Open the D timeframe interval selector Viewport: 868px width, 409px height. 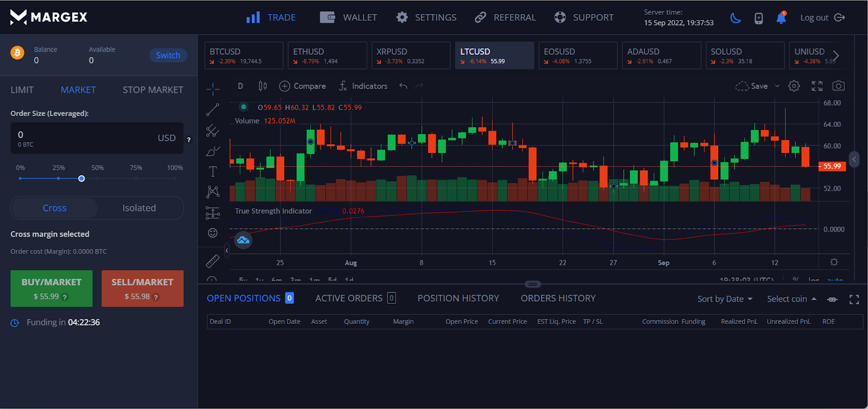pyautogui.click(x=240, y=86)
